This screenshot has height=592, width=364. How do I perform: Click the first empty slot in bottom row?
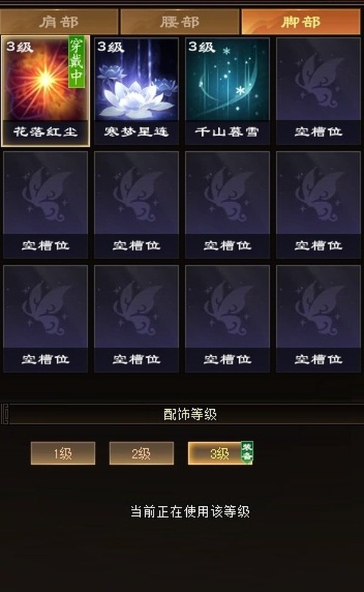(45, 319)
